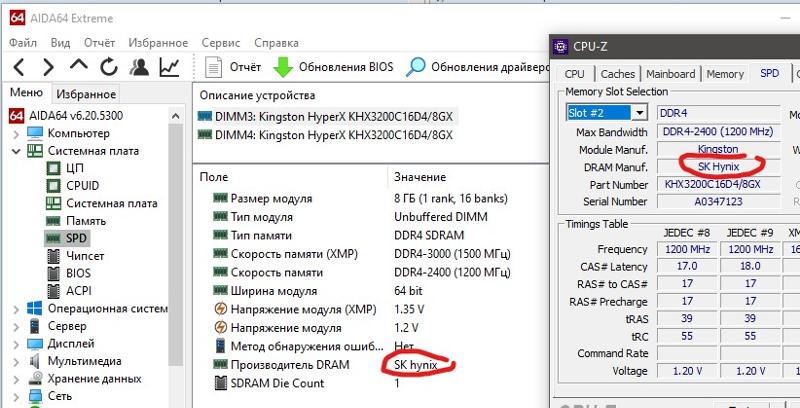This screenshot has width=800, height=408.
Task: Click the Компьютер monitor icon in the tree
Action: tap(35, 134)
